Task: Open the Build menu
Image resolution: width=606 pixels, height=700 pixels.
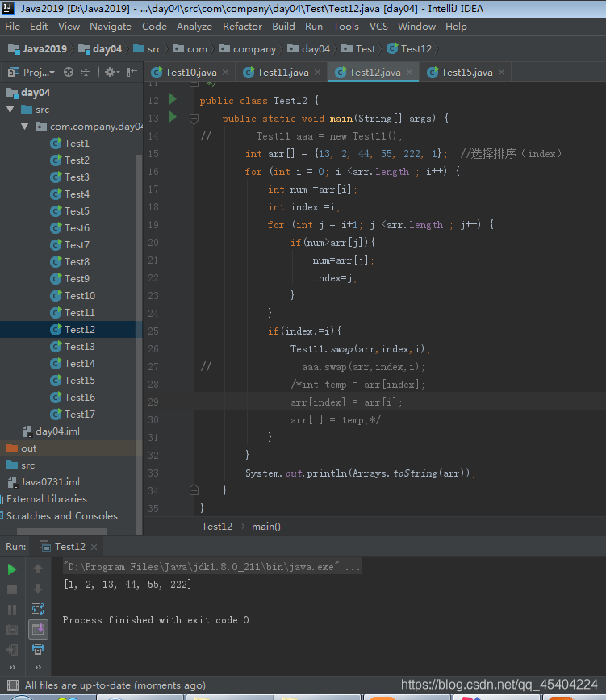Action: tap(283, 27)
